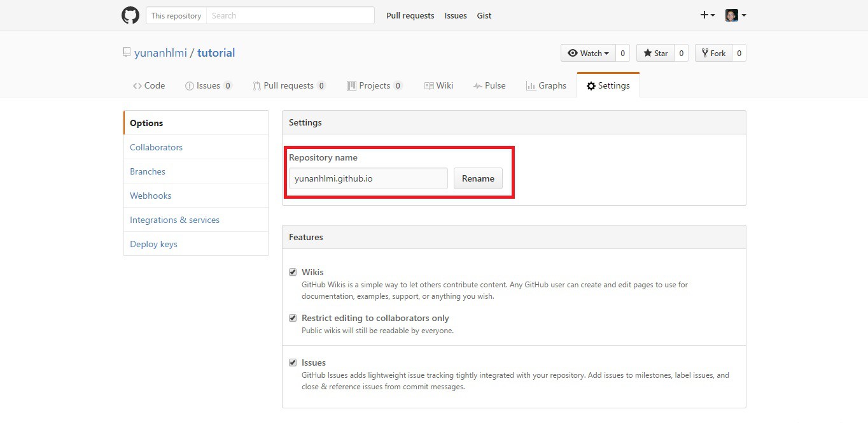The image size is (868, 423).
Task: Click the fork icon on Fork button
Action: (x=705, y=53)
